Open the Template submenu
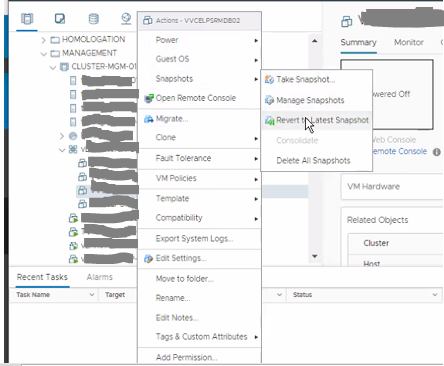The width and height of the screenshot is (444, 366). click(x=199, y=199)
